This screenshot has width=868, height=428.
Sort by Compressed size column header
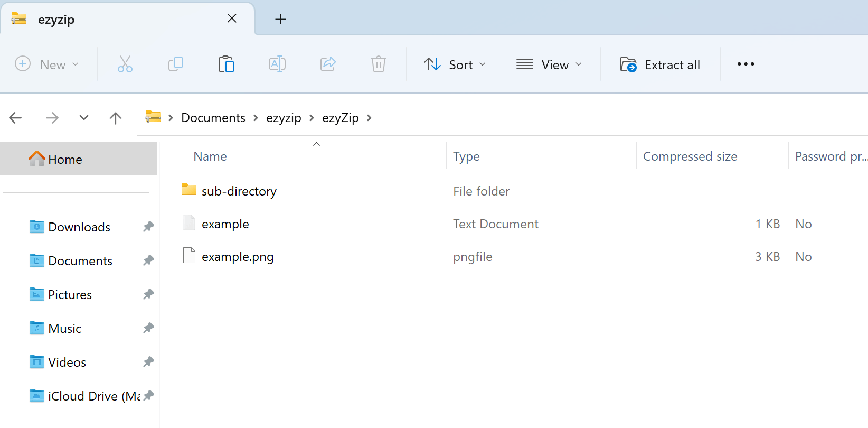pos(690,156)
